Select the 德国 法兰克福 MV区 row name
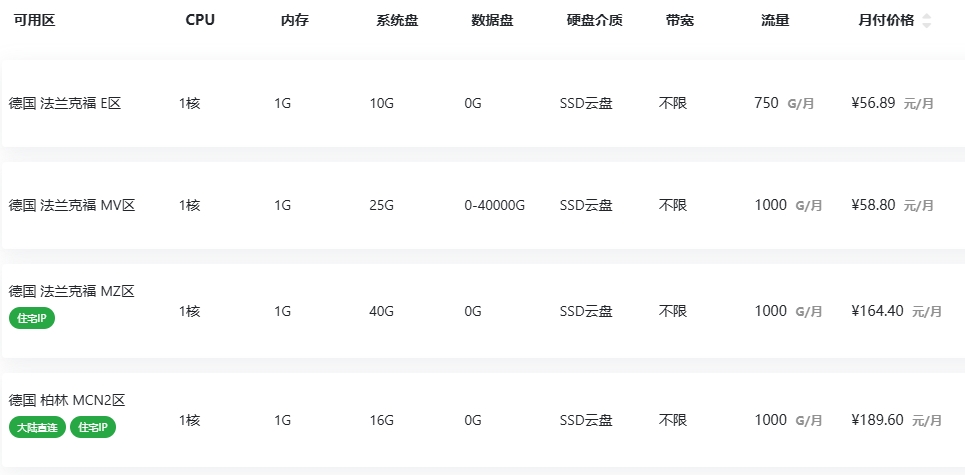The image size is (965, 475). pyautogui.click(x=72, y=205)
